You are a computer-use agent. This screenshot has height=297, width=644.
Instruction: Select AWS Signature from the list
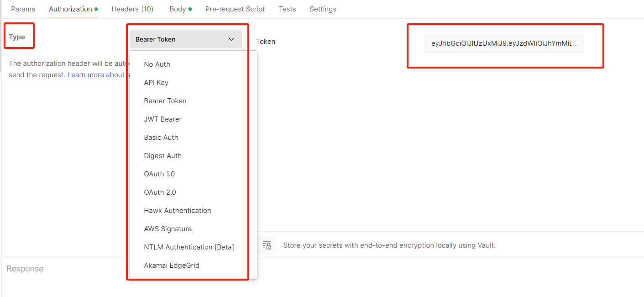pos(168,229)
